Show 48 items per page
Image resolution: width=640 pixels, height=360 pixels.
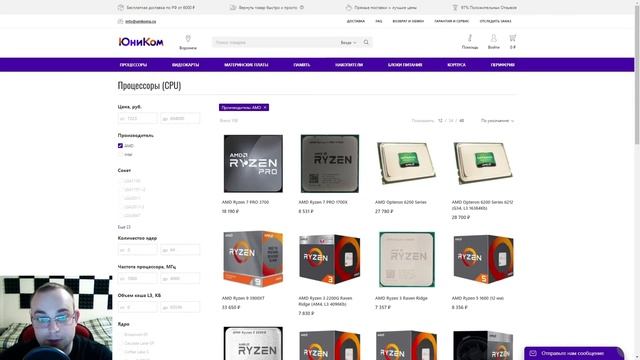462,121
